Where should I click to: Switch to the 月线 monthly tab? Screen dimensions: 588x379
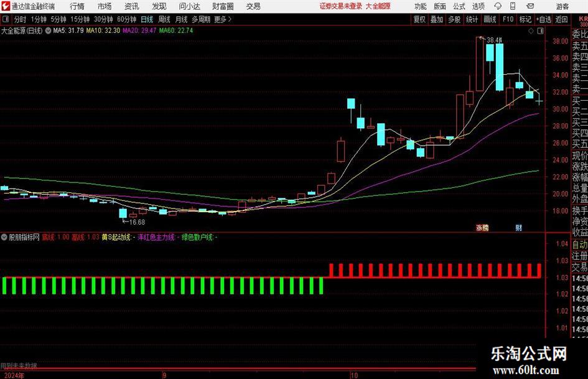click(x=182, y=19)
